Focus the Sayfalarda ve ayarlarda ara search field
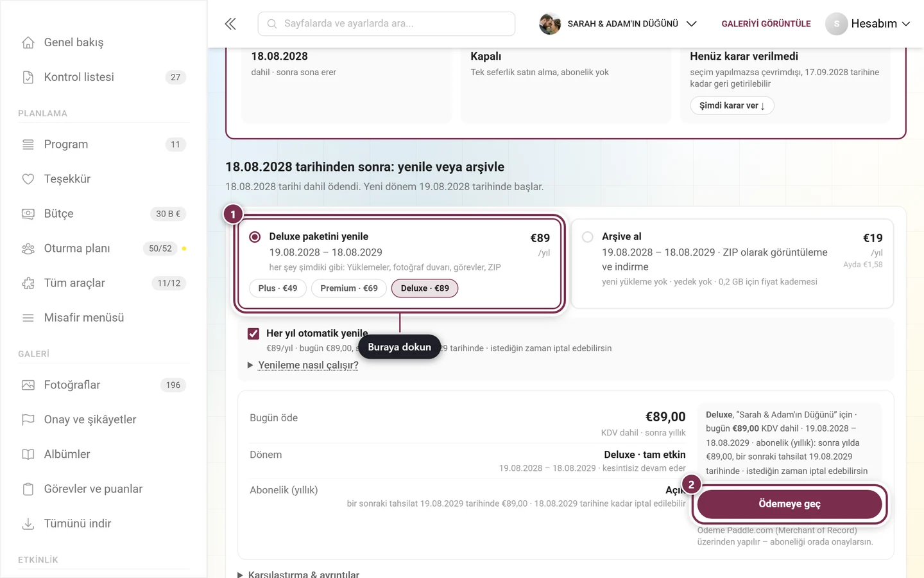This screenshot has width=924, height=578. [x=386, y=24]
